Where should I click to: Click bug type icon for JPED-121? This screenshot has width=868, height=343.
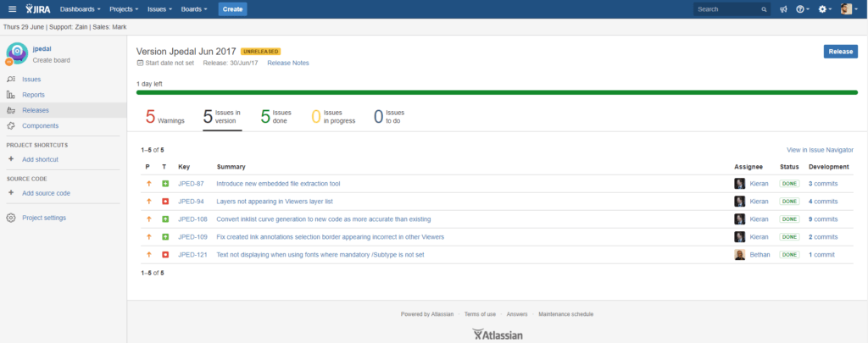[x=165, y=254]
